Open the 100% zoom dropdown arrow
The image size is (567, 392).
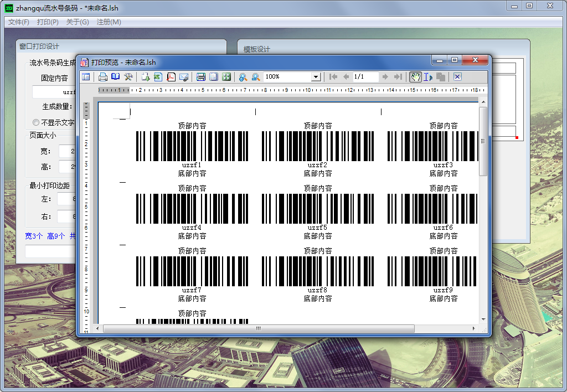click(316, 76)
